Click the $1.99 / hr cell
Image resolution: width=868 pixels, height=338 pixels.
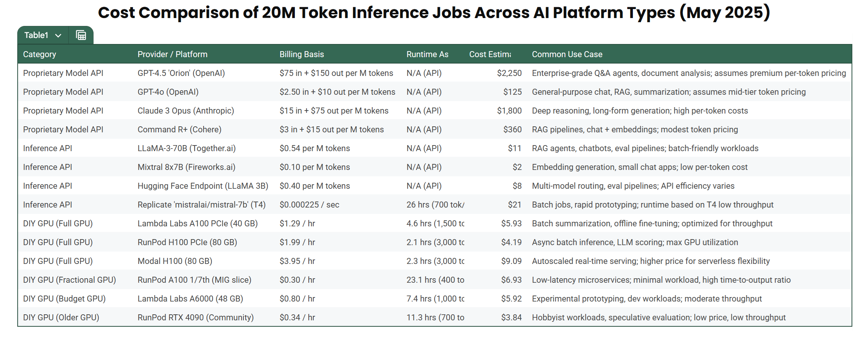tap(297, 242)
